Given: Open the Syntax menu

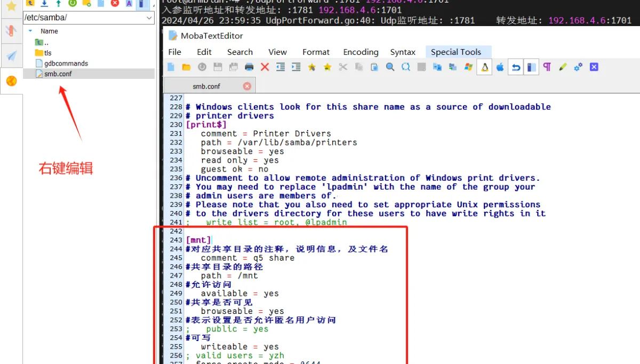Looking at the screenshot, I should [403, 52].
